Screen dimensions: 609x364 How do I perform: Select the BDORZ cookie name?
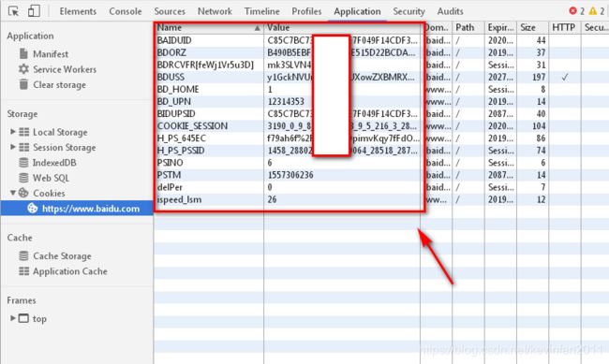pyautogui.click(x=171, y=52)
